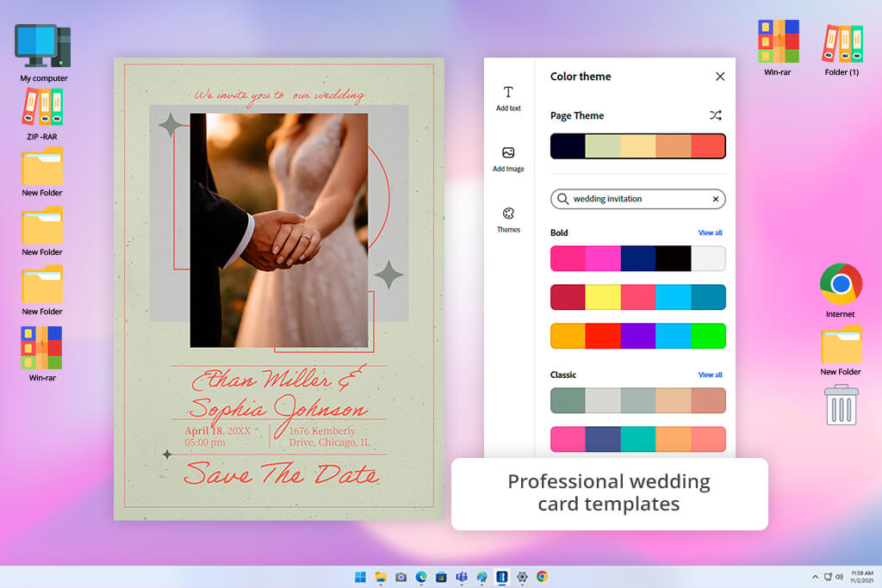Launch Microsoft Edge from the taskbar
This screenshot has width=882, height=588.
pos(420,577)
